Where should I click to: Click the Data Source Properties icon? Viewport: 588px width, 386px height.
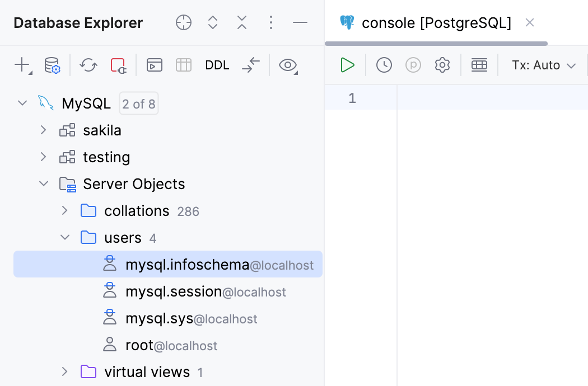[x=53, y=65]
